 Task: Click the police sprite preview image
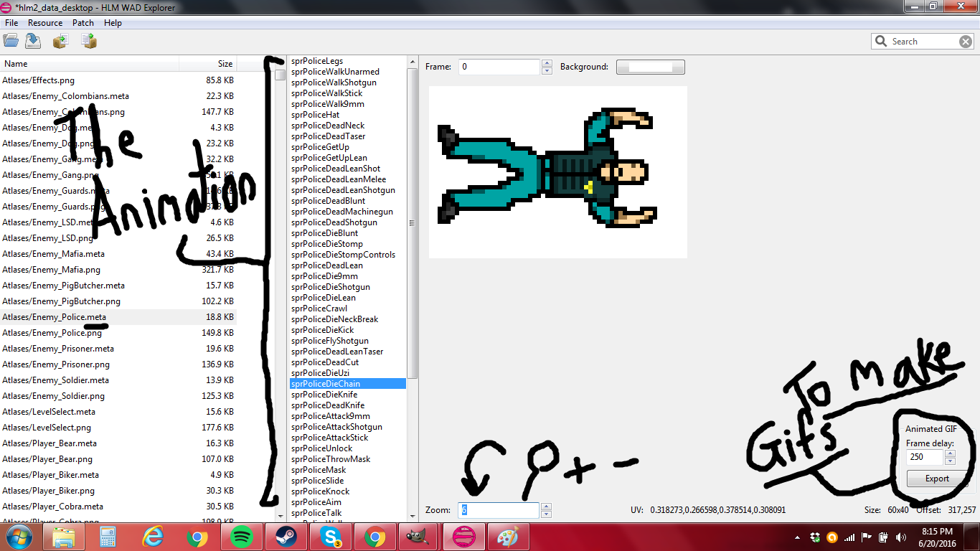[x=557, y=172]
